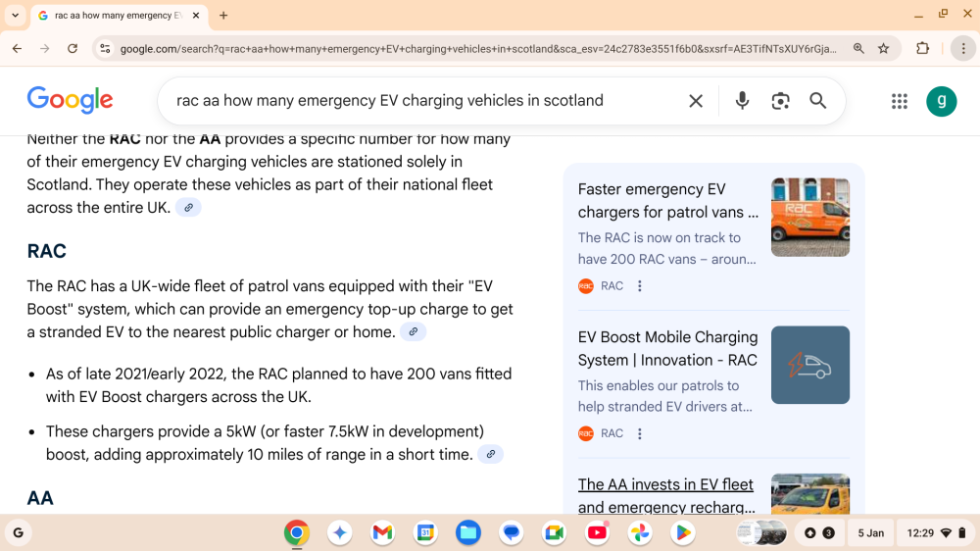Reload the current page

pyautogui.click(x=73, y=48)
